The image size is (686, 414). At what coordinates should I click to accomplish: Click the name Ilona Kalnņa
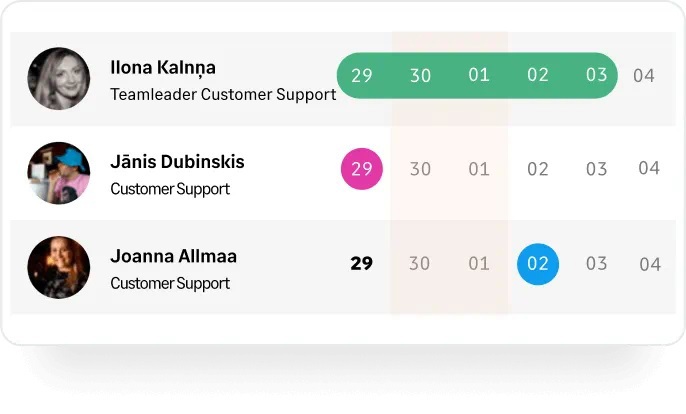point(163,68)
